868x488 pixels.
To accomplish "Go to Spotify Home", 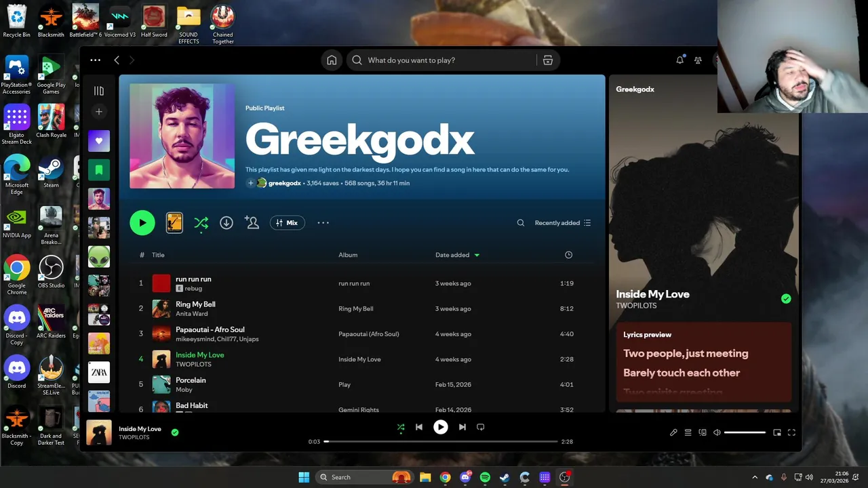I will click(x=332, y=60).
